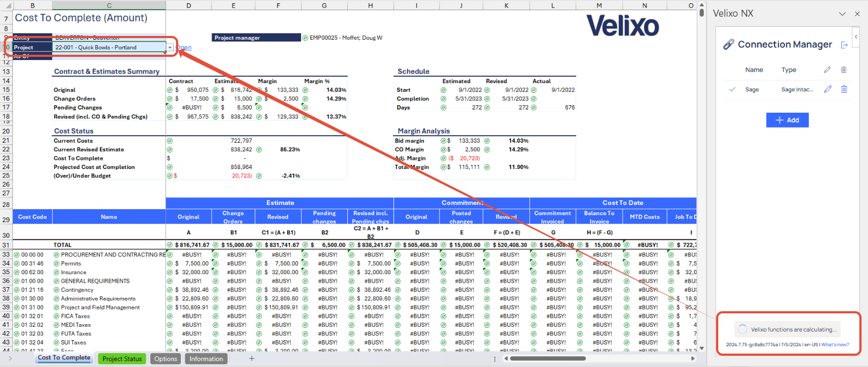This screenshot has width=868, height=367.
Task: Click the PROCUREMENT AND CONTRACTING row name
Action: click(113, 255)
